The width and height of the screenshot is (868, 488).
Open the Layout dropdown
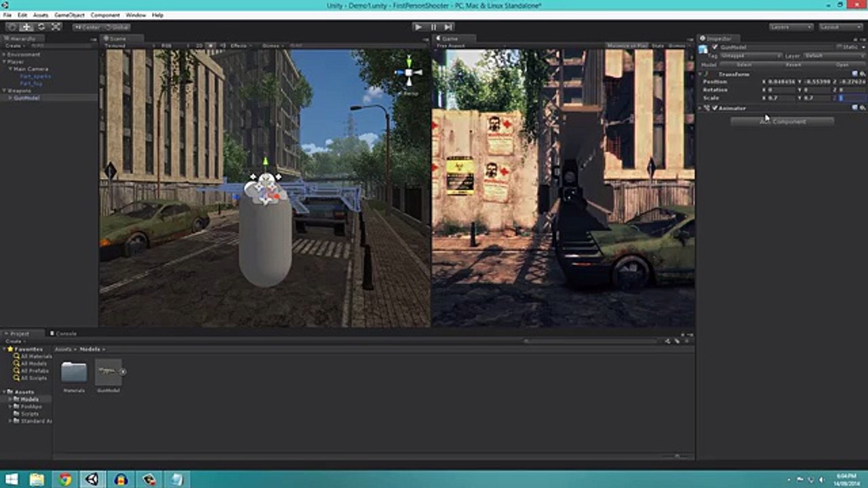(841, 27)
